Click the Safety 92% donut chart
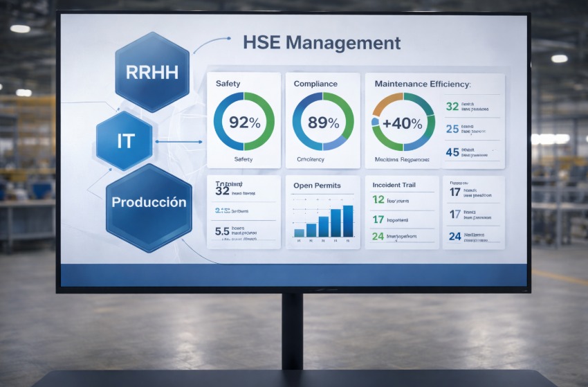Screen dimensions: 588x387 tap(244, 122)
